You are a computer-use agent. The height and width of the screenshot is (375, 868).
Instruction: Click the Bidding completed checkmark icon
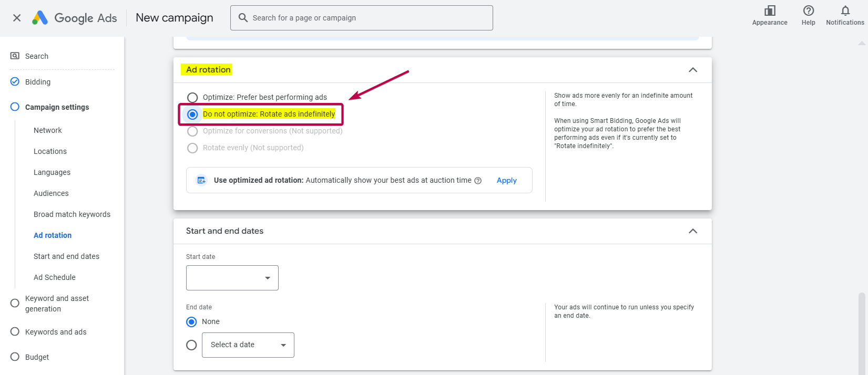[x=15, y=82]
